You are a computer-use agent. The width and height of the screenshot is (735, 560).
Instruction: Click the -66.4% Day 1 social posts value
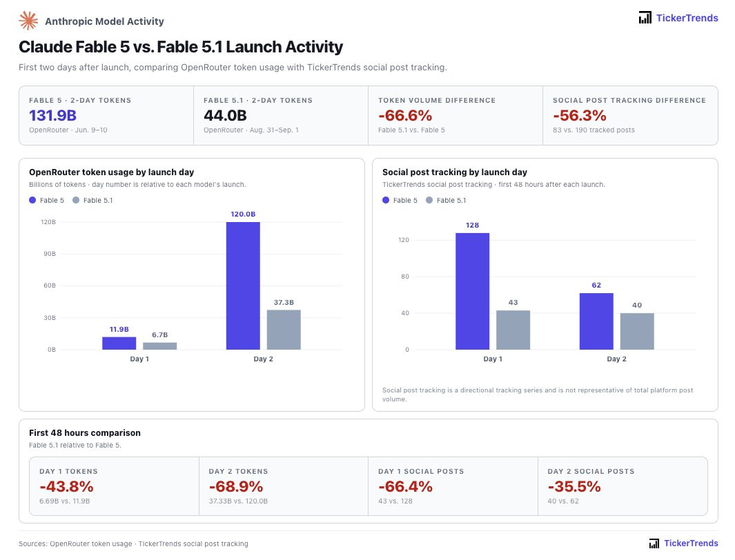[x=406, y=486]
